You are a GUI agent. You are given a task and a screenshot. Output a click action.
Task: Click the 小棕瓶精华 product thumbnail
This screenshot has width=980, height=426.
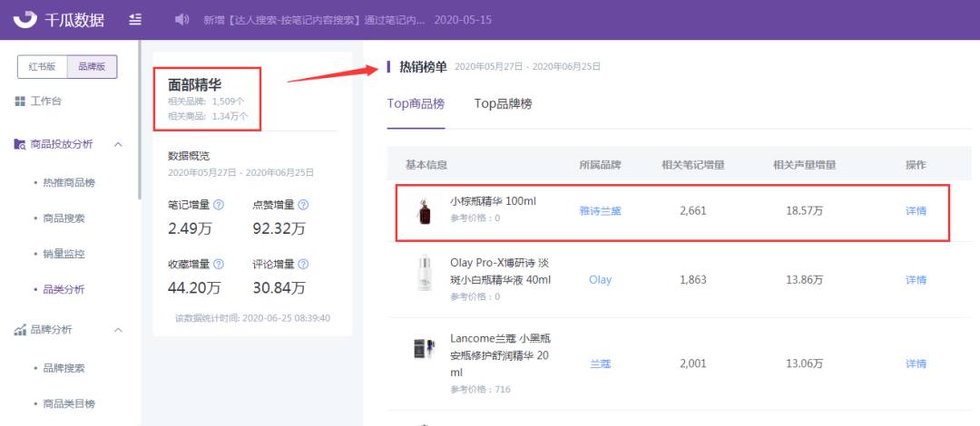424,210
